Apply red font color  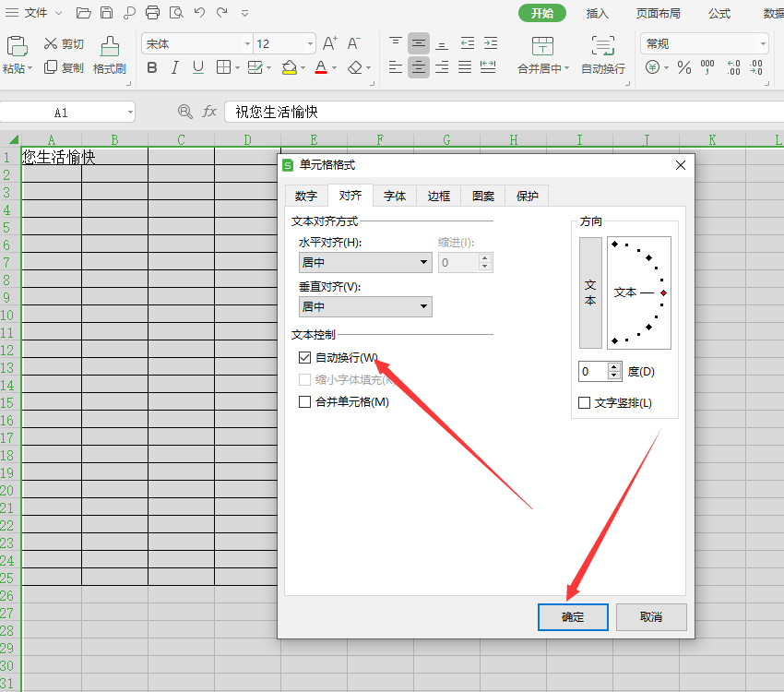[x=321, y=67]
